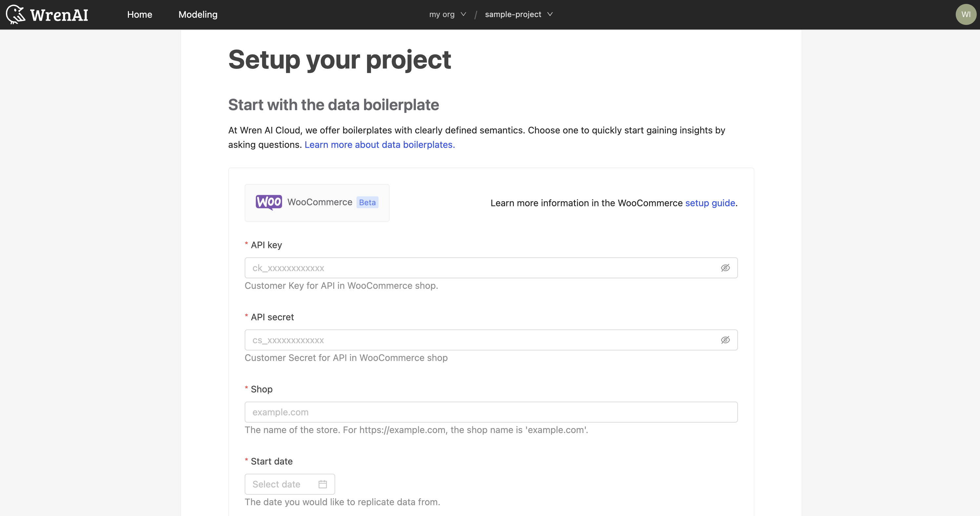This screenshot has width=980, height=516.
Task: Click the calendar icon in Start date
Action: (323, 484)
